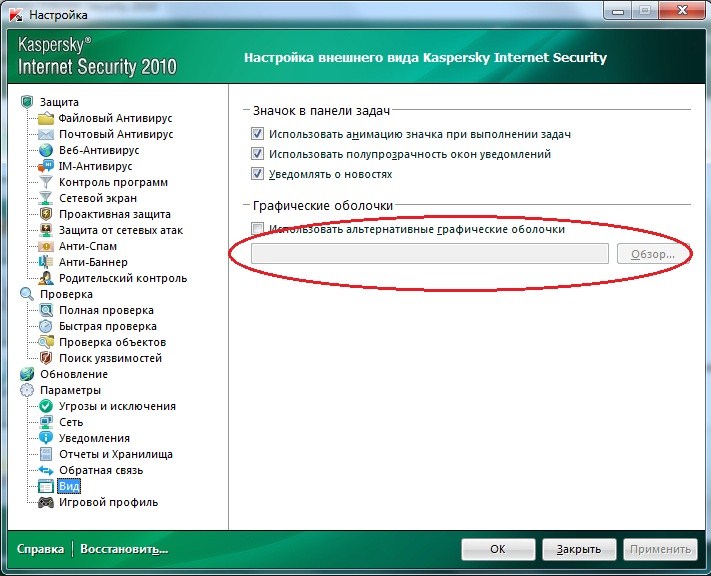The width and height of the screenshot is (711, 576).
Task: Click the Проверка magnifier icon
Action: pos(27,294)
